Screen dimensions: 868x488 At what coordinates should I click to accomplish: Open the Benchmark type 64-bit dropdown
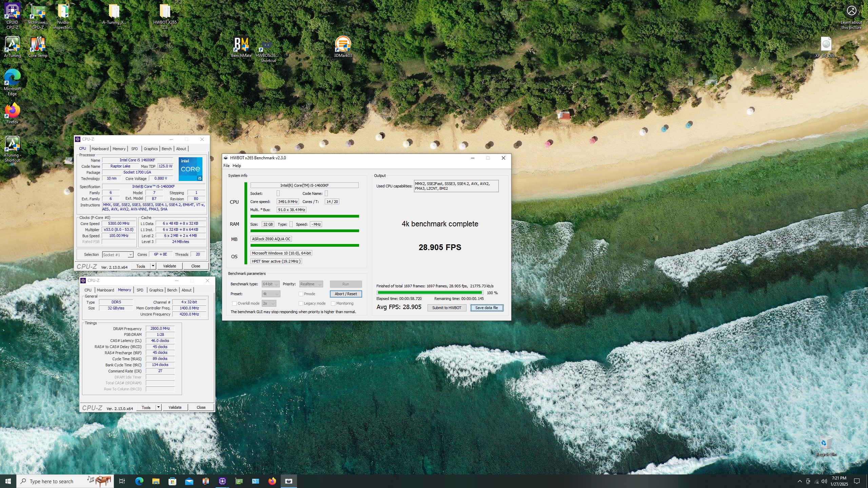(x=270, y=284)
